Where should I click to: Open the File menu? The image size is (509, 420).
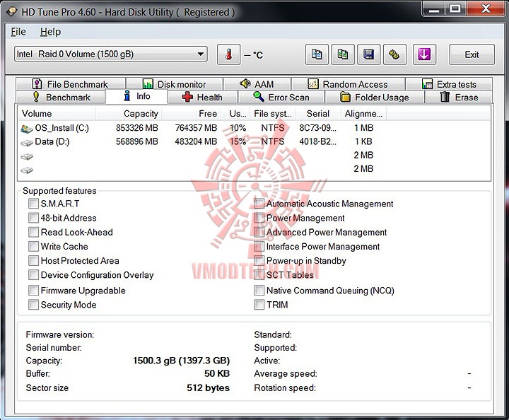pos(18,32)
